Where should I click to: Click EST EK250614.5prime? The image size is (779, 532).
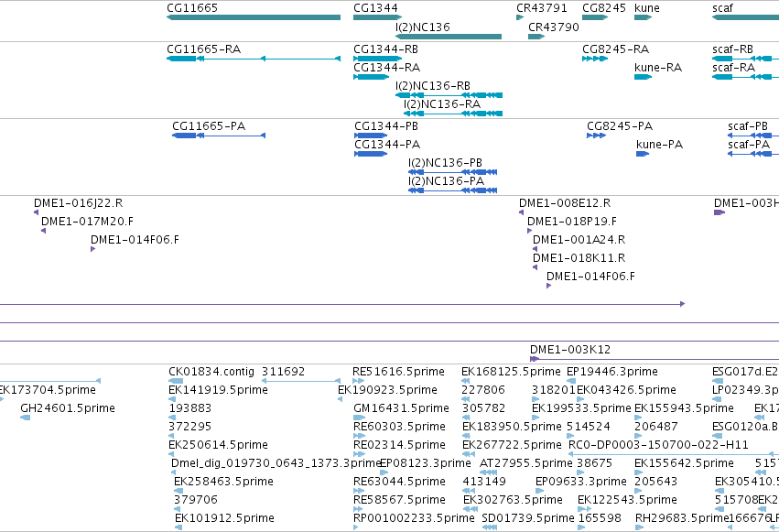(x=218, y=445)
